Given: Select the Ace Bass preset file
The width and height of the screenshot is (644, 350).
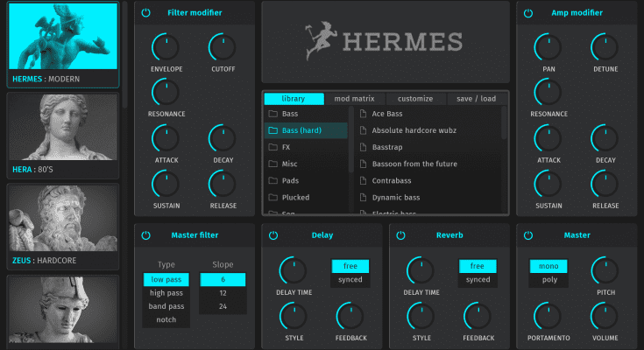Looking at the screenshot, I should [387, 114].
